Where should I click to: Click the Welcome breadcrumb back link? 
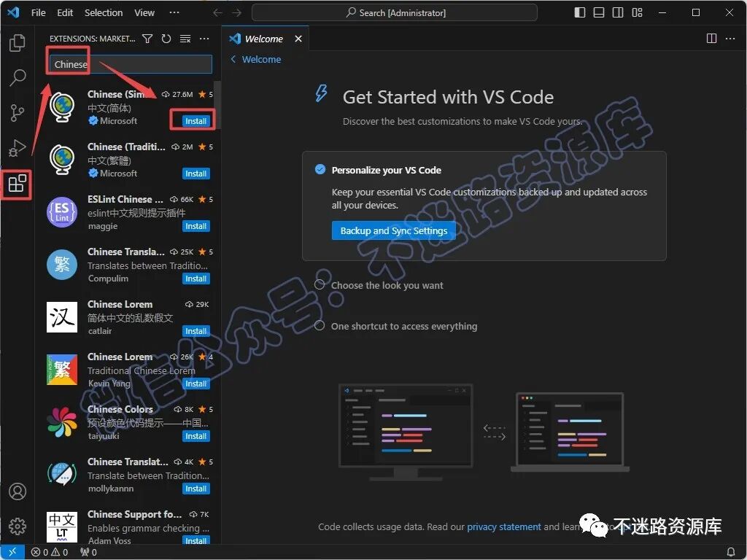256,60
